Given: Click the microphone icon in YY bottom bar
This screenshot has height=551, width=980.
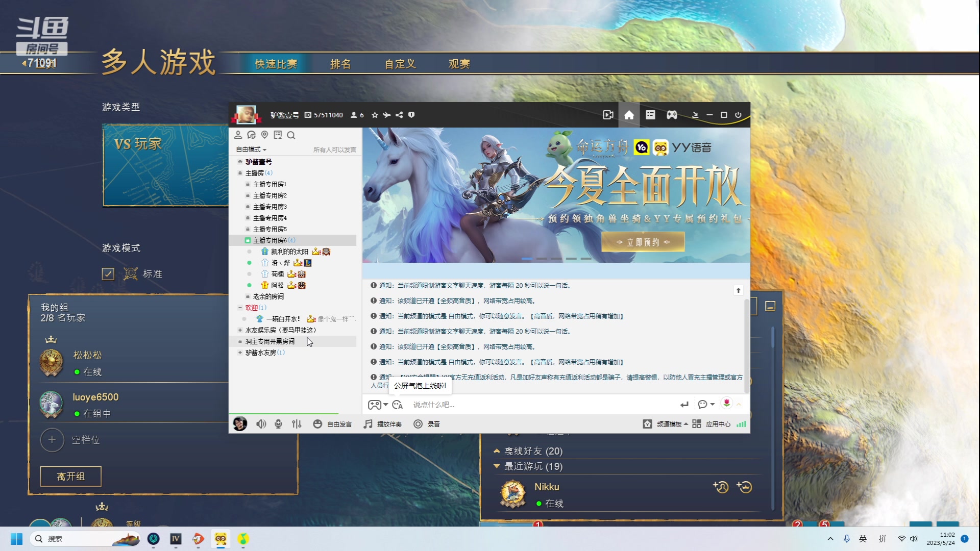Looking at the screenshot, I should click(x=278, y=424).
